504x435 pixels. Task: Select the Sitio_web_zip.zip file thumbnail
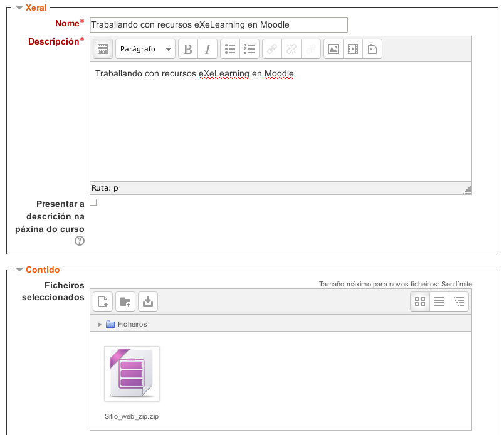tap(132, 374)
